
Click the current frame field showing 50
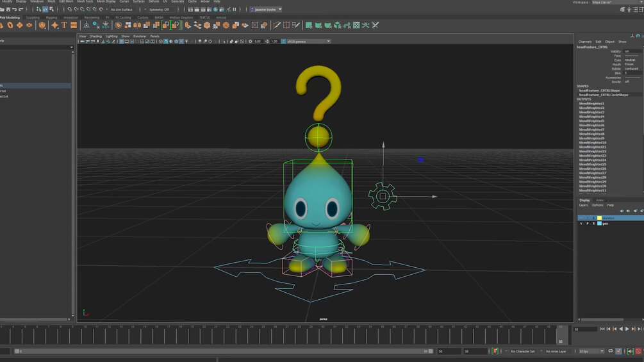coord(585,329)
